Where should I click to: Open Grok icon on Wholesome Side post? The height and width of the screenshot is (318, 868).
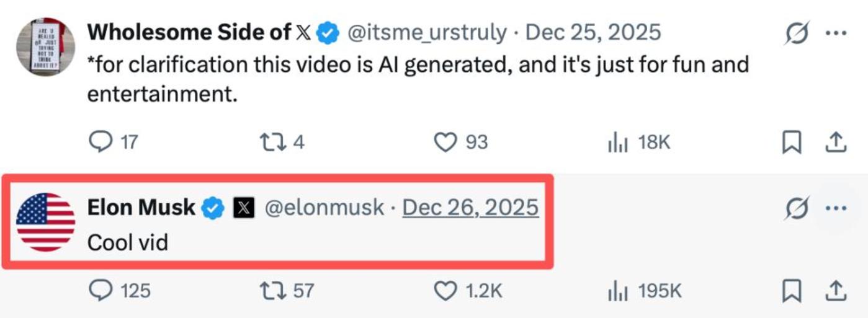pyautogui.click(x=796, y=33)
